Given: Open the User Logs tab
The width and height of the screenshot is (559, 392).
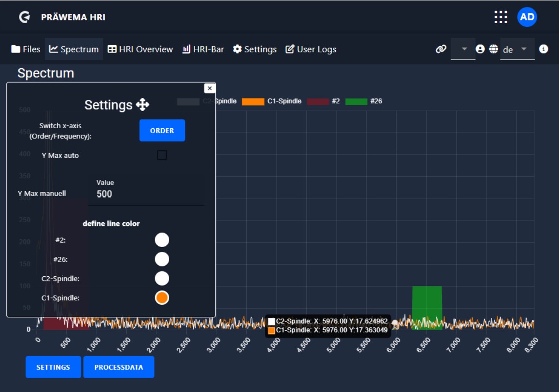Looking at the screenshot, I should (311, 49).
